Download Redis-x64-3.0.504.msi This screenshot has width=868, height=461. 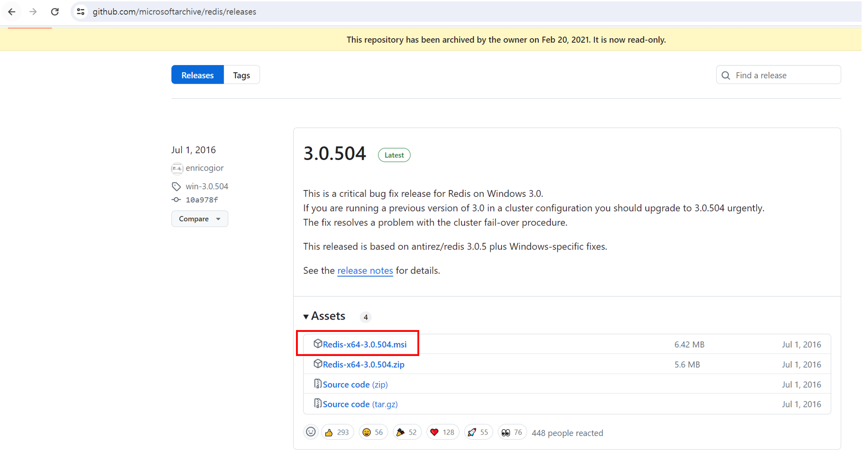tap(365, 345)
